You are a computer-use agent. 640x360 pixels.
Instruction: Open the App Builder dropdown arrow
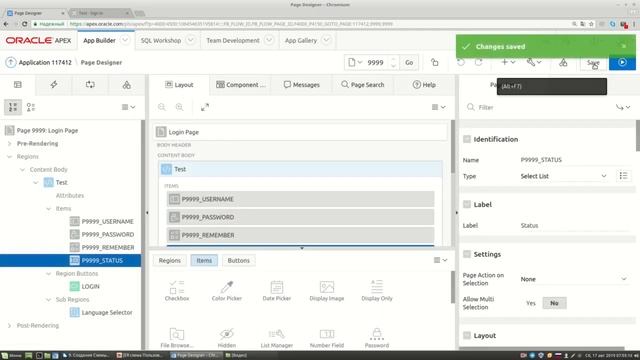click(125, 40)
